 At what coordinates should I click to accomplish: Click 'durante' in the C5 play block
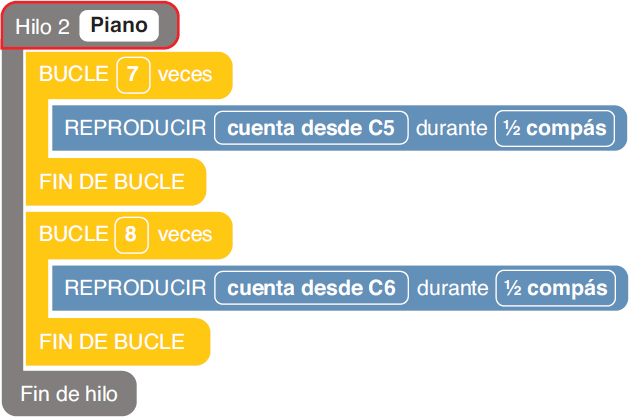[452, 128]
